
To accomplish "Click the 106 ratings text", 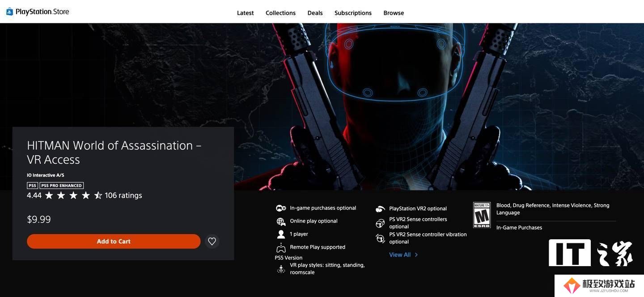I will [123, 195].
